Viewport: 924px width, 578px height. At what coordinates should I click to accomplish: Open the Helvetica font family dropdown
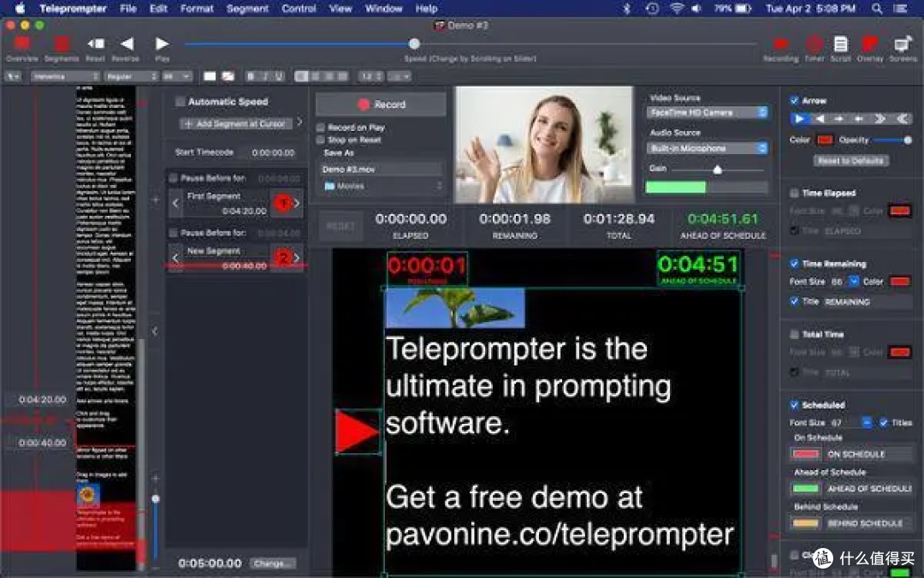tap(65, 76)
